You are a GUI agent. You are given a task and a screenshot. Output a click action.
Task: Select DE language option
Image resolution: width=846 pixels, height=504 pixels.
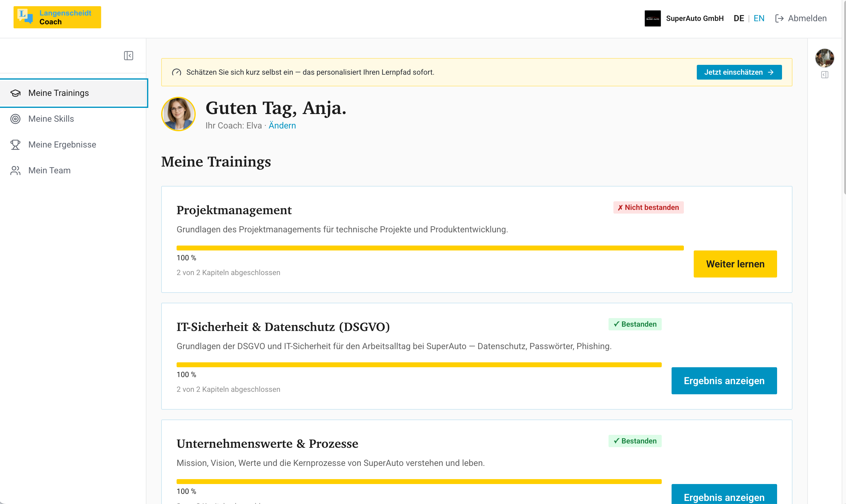pos(739,18)
